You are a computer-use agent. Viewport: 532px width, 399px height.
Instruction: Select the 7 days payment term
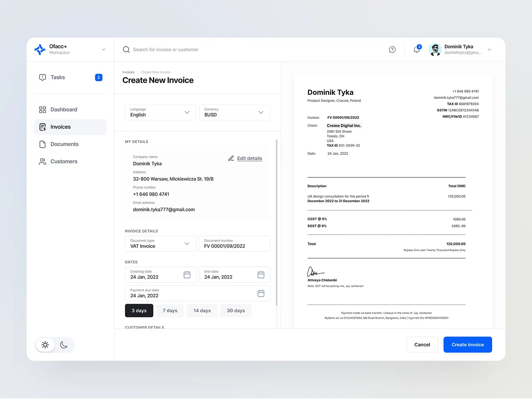pyautogui.click(x=170, y=310)
